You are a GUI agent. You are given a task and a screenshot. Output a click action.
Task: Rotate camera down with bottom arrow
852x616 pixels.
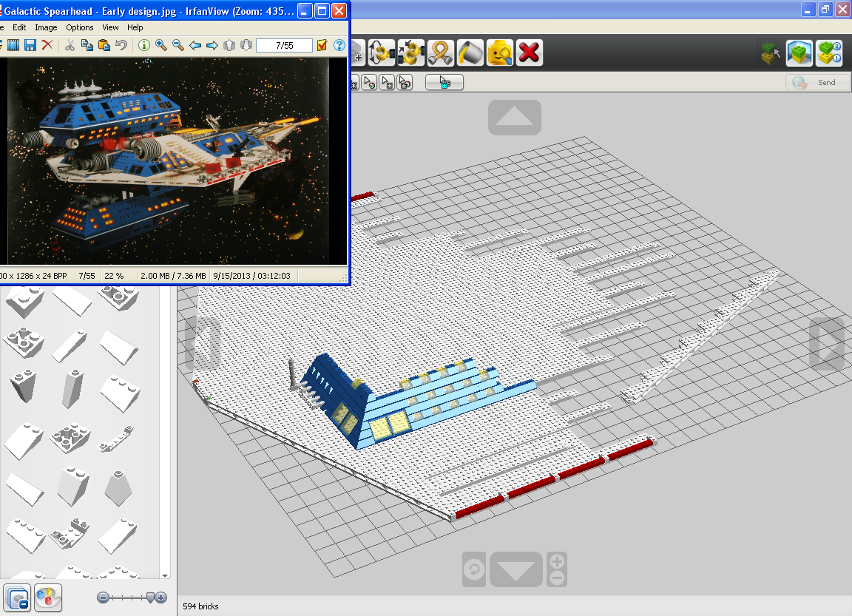pyautogui.click(x=516, y=569)
